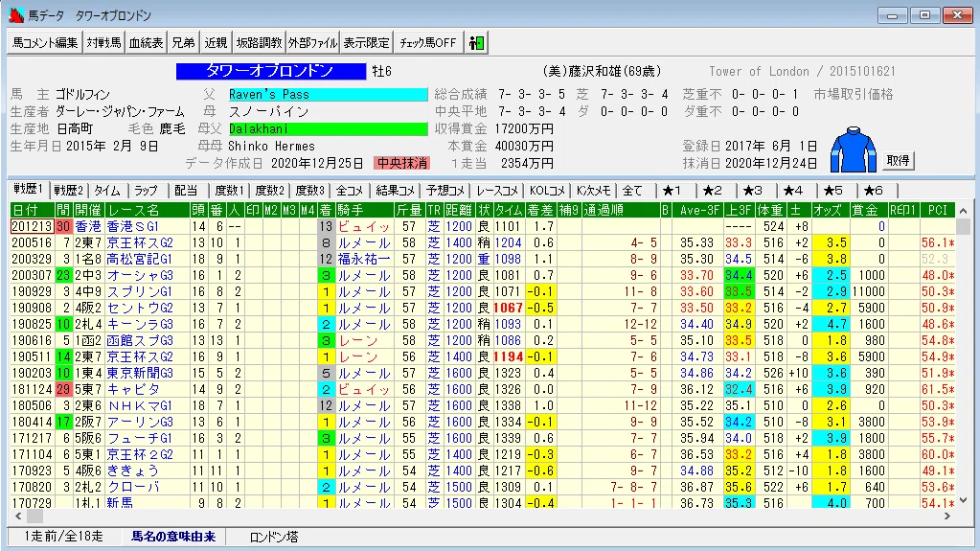The height and width of the screenshot is (551, 980).
Task: Click the オッズ column header
Action: click(x=830, y=210)
